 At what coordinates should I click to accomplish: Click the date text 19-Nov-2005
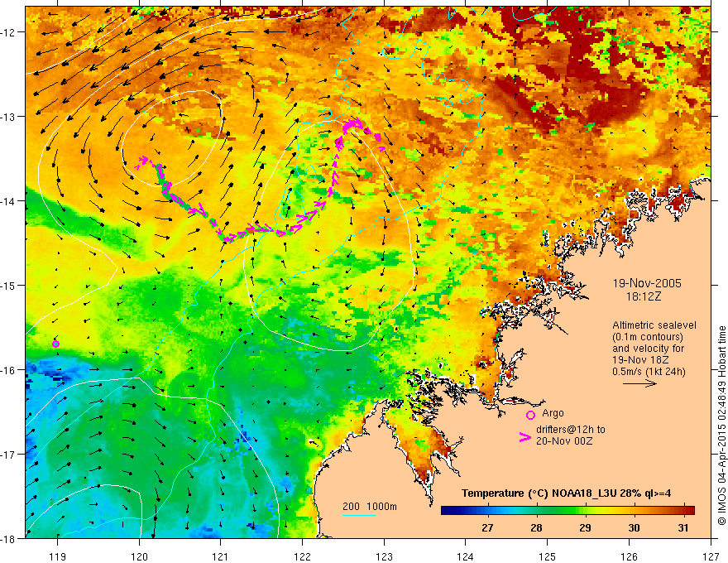(647, 283)
